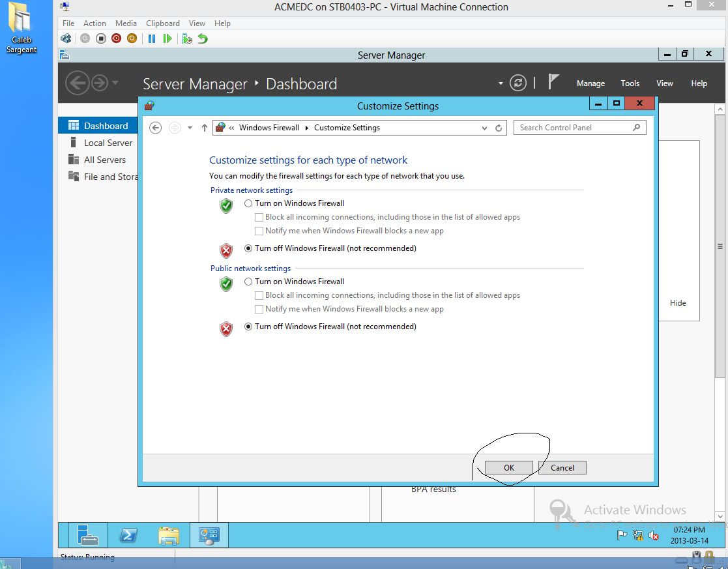
Task: Click the Customize Settings back button
Action: pyautogui.click(x=156, y=128)
